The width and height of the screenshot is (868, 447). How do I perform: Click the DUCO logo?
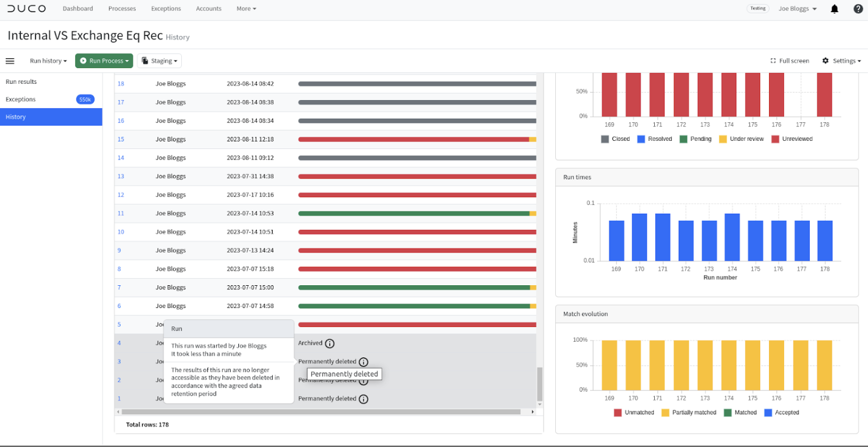(26, 9)
